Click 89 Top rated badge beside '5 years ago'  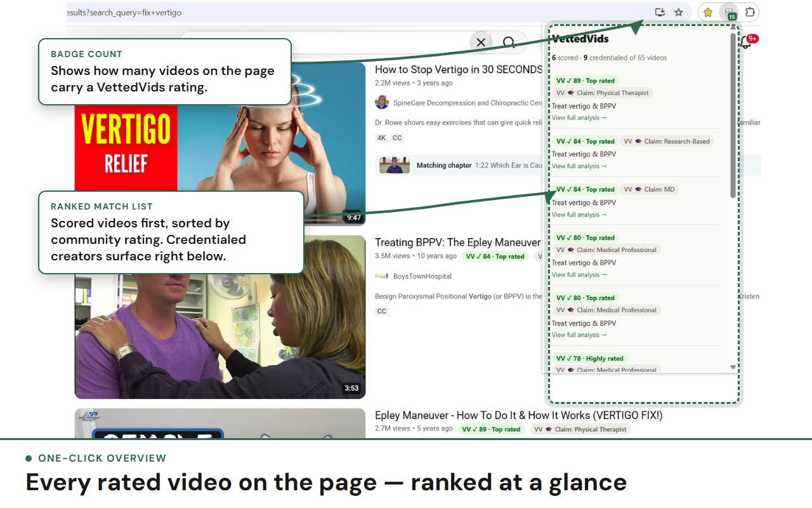[491, 429]
